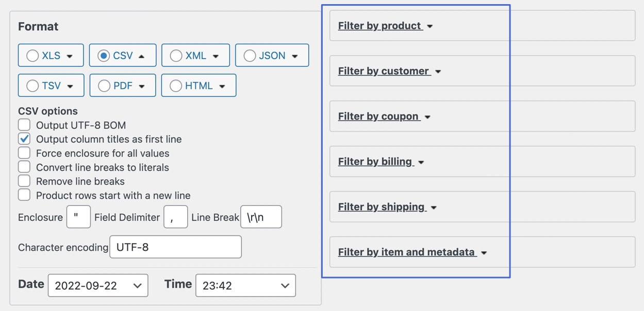644x311 pixels.
Task: Pick the JSON format radio button
Action: [250, 56]
